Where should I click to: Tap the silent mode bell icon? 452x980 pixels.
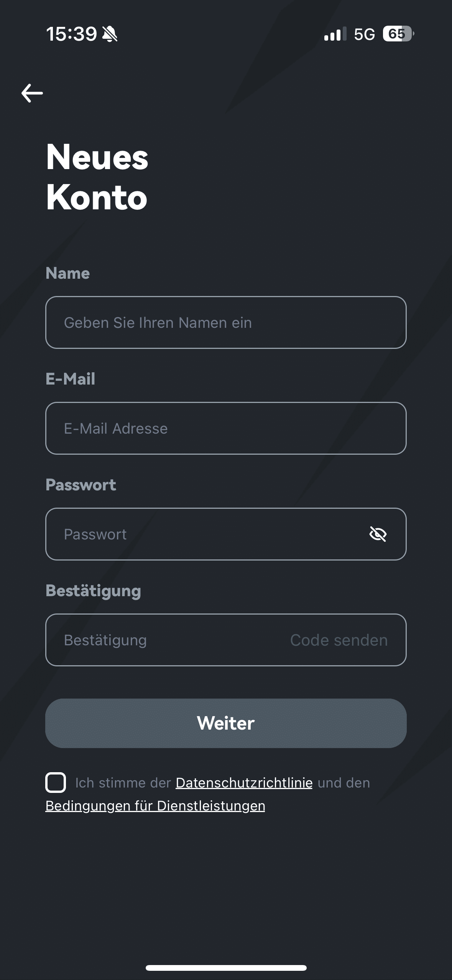pos(110,34)
